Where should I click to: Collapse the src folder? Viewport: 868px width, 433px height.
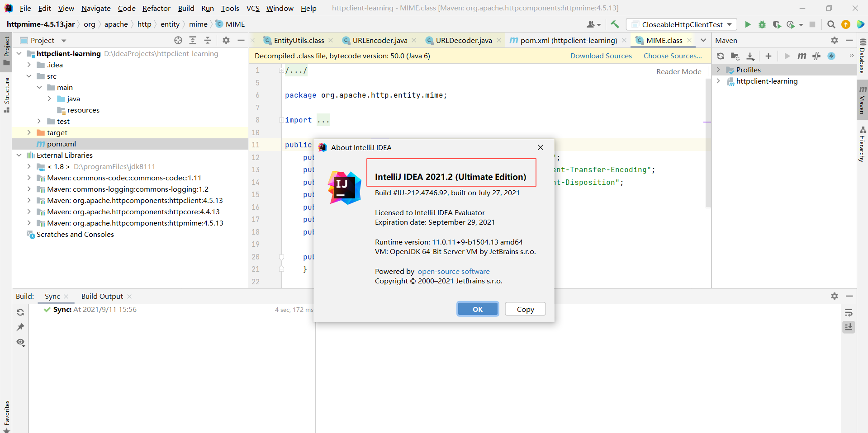(29, 76)
